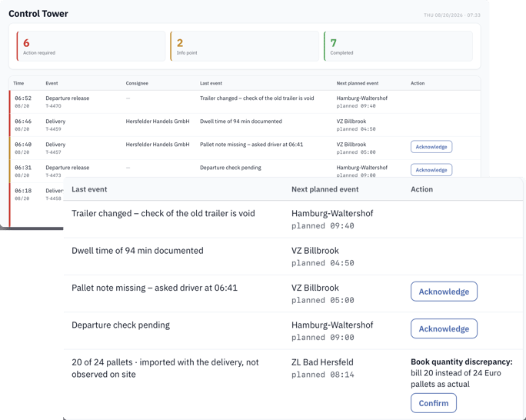Click enlarged 'Dwell time of 94 min documented' text
Image resolution: width=526 pixels, height=420 pixels.
point(138,251)
